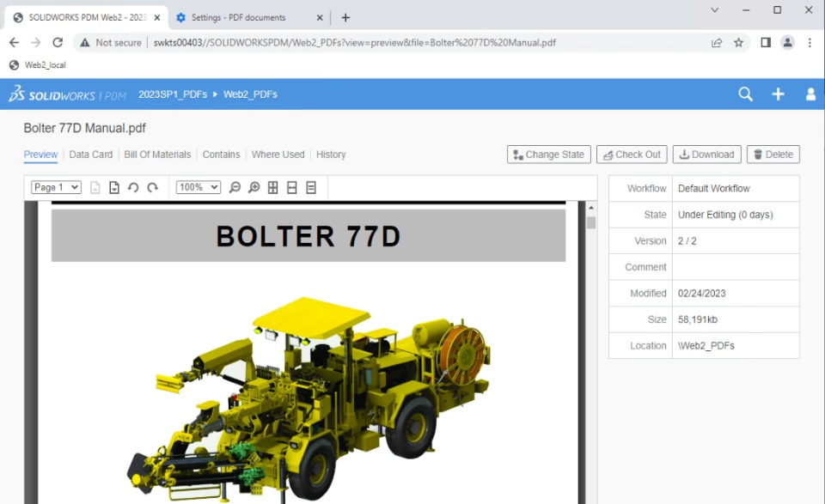
Task: View the History tab
Action: pyautogui.click(x=331, y=155)
